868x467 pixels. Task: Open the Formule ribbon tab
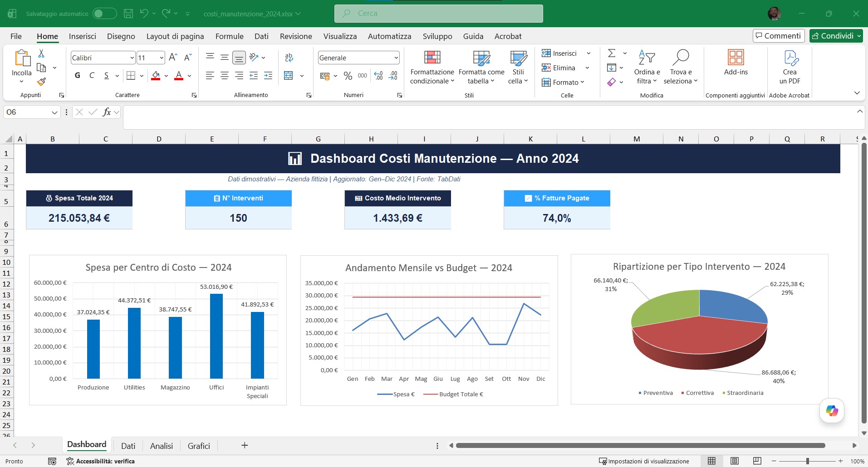pyautogui.click(x=229, y=36)
